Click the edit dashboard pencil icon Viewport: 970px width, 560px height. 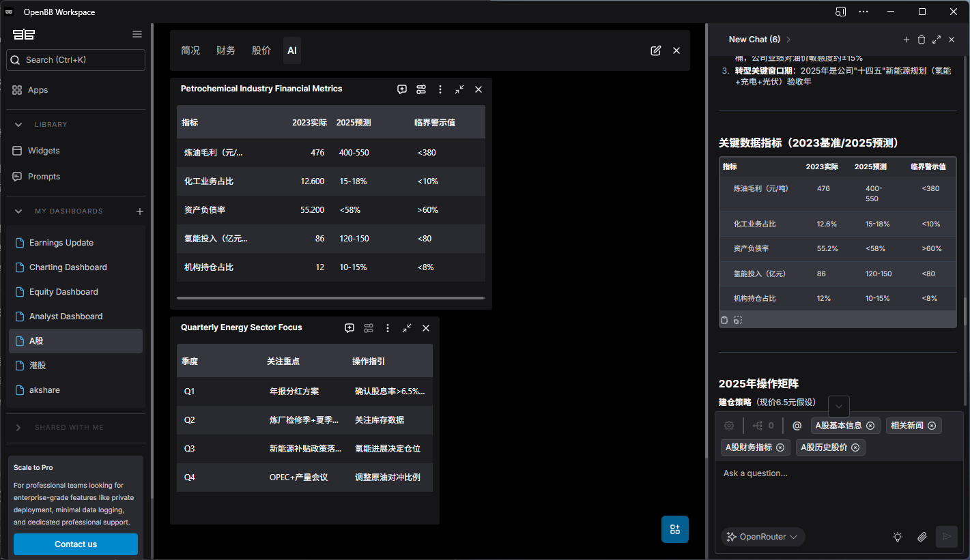[x=656, y=50]
